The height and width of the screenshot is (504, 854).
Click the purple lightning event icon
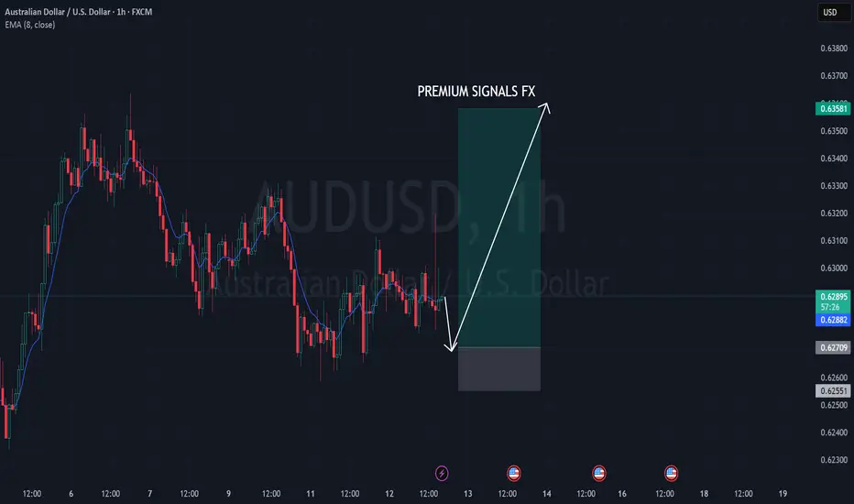[x=442, y=473]
